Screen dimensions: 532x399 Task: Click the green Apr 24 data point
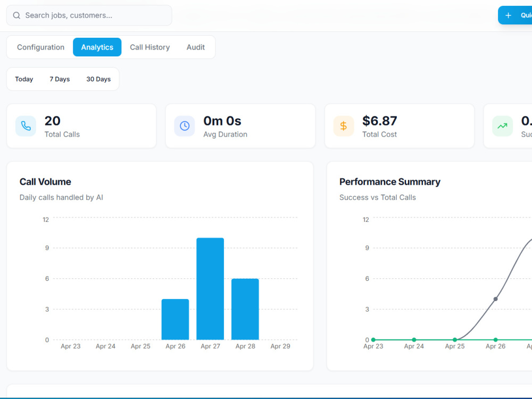coord(414,339)
